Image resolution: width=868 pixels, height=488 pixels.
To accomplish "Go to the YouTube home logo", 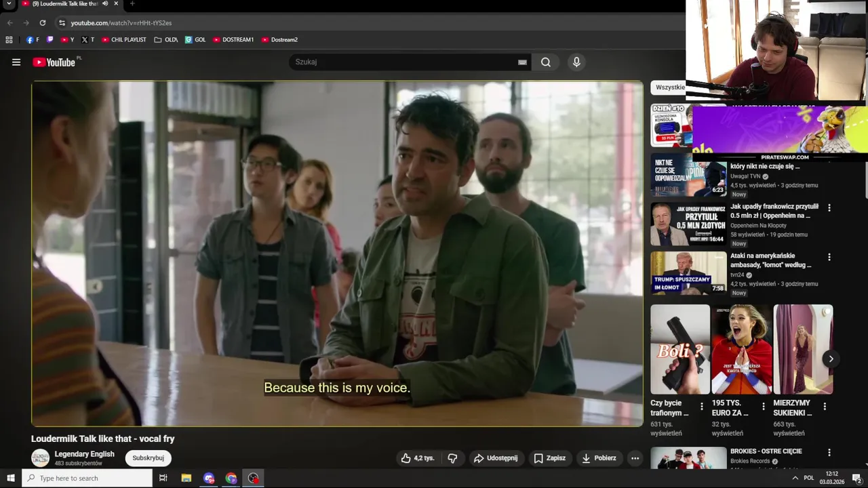I will point(54,62).
